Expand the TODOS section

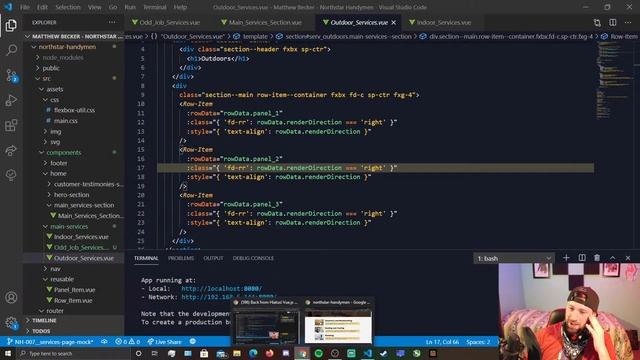(41, 331)
